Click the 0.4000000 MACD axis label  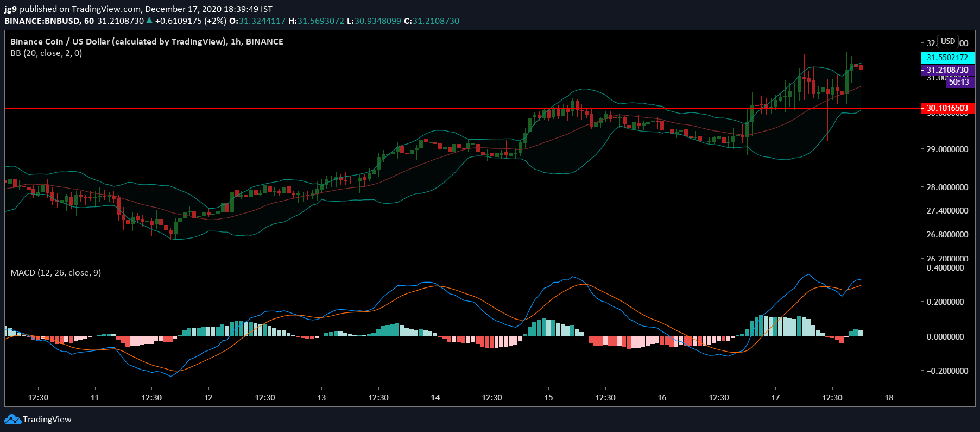coord(945,268)
